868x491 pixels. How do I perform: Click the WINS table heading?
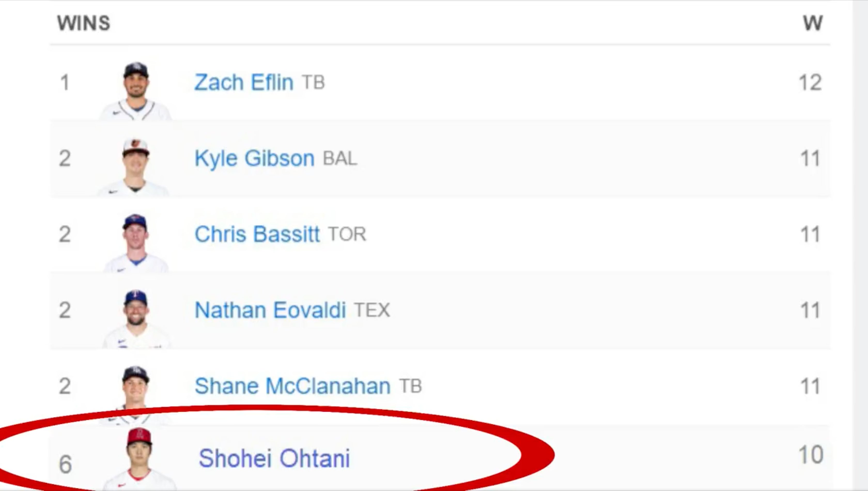point(84,23)
